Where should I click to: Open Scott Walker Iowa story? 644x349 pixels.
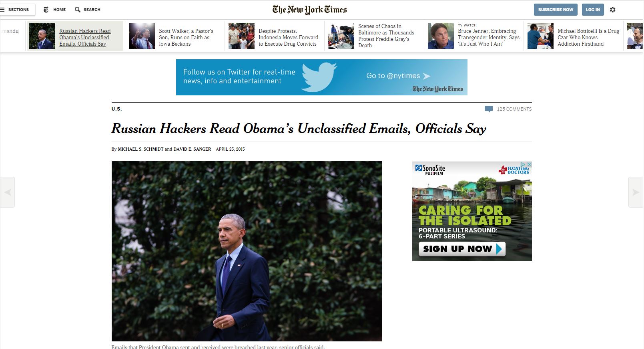tap(186, 37)
